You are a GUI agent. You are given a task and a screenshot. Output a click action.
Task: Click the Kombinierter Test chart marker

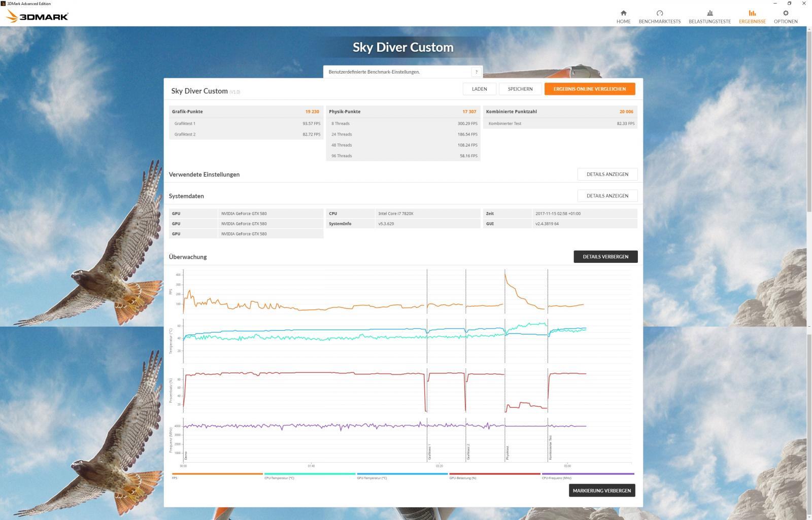click(x=550, y=447)
